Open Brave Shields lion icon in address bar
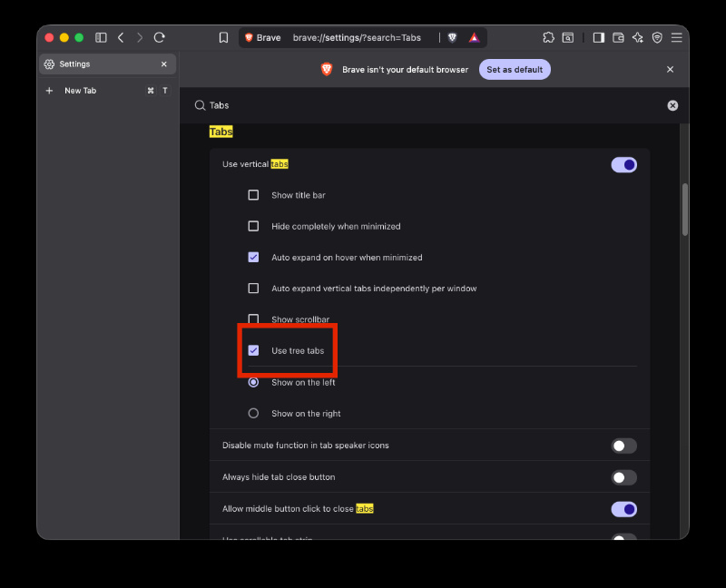Image resolution: width=726 pixels, height=588 pixels. point(452,37)
